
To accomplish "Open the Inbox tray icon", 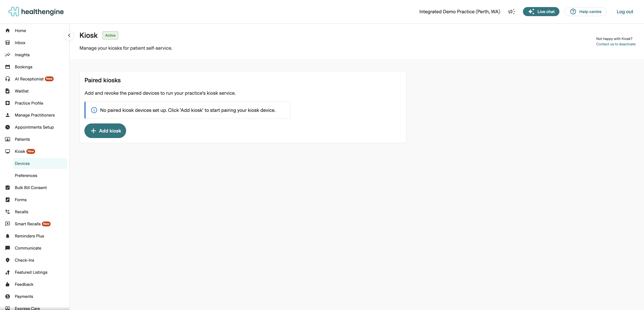I will 8,43.
